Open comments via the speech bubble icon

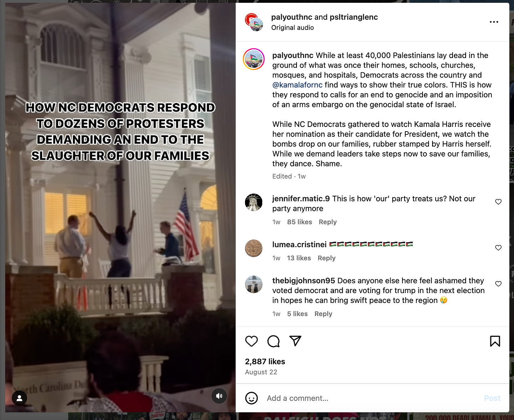274,341
